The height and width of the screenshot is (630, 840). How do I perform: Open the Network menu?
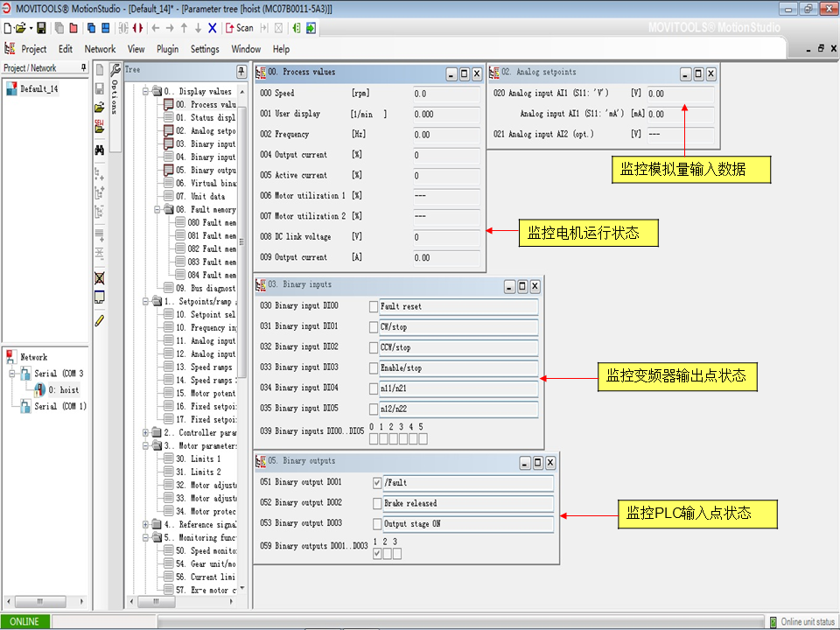coord(100,49)
